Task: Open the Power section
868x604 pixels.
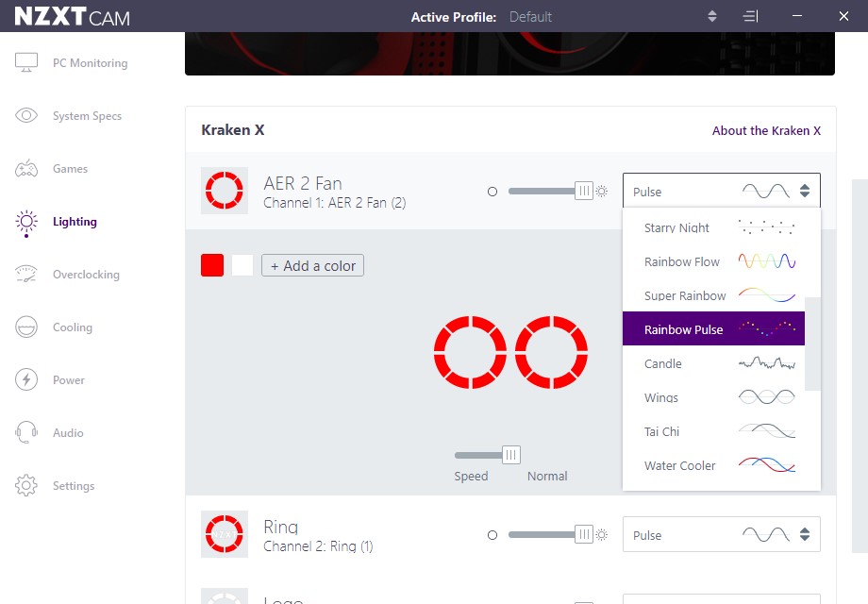Action: click(69, 380)
